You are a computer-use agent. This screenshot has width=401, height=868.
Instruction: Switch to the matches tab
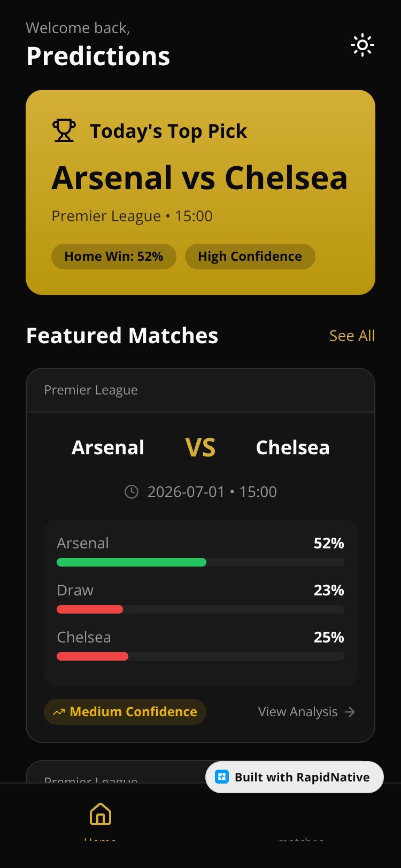pyautogui.click(x=301, y=834)
